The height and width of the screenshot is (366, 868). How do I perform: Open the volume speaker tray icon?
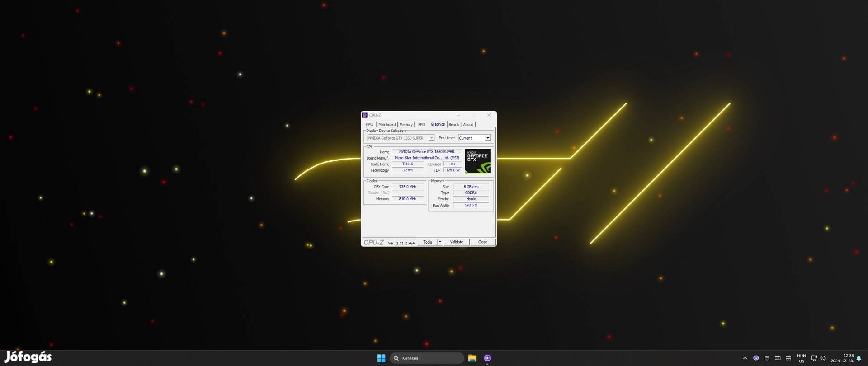point(822,358)
